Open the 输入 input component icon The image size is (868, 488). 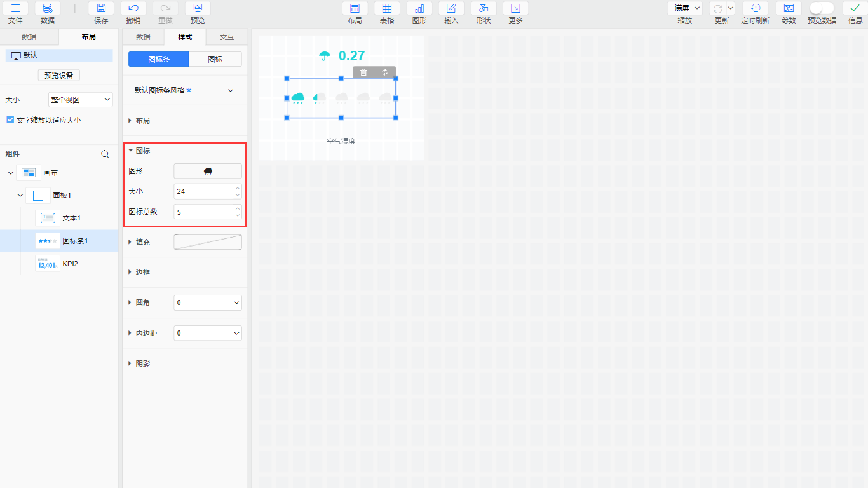coord(451,8)
